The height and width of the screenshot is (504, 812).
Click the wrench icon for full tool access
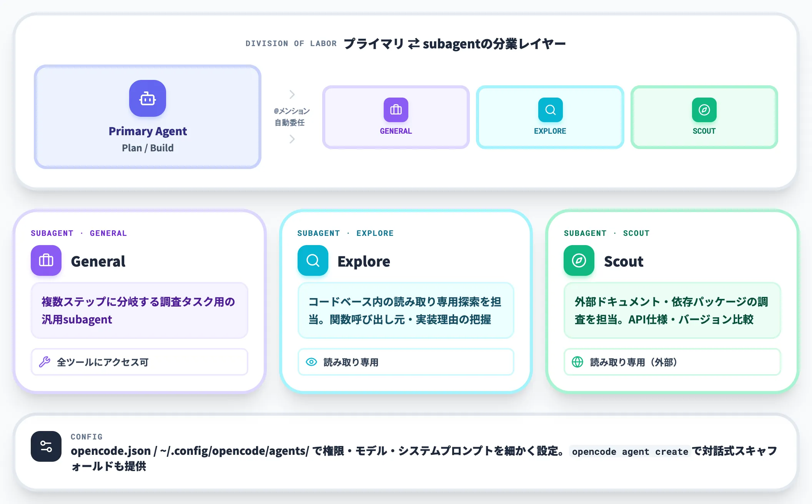pyautogui.click(x=45, y=362)
